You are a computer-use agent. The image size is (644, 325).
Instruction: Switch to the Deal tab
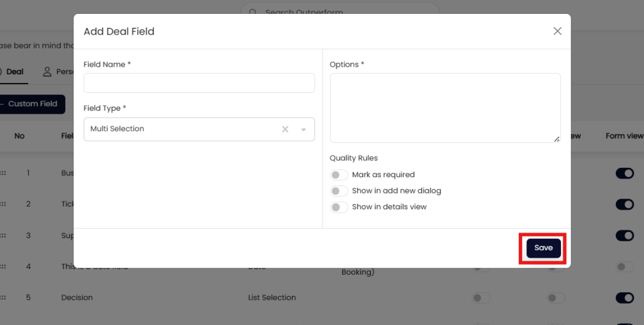coord(14,72)
